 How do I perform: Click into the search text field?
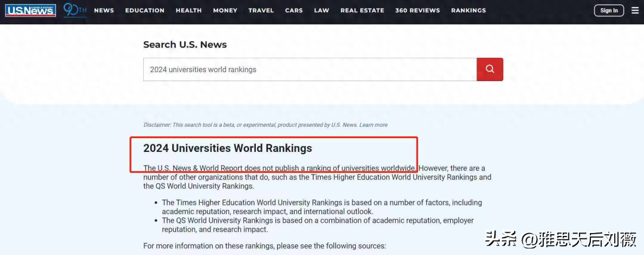point(309,70)
